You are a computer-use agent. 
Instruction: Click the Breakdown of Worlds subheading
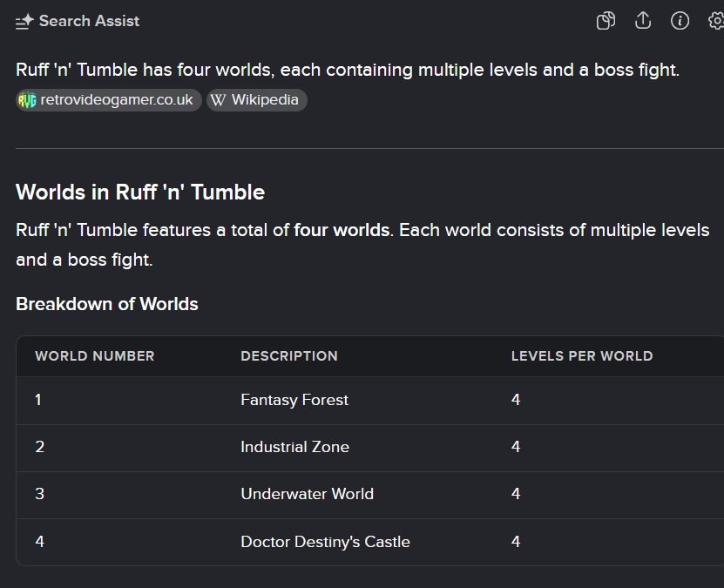click(x=107, y=304)
